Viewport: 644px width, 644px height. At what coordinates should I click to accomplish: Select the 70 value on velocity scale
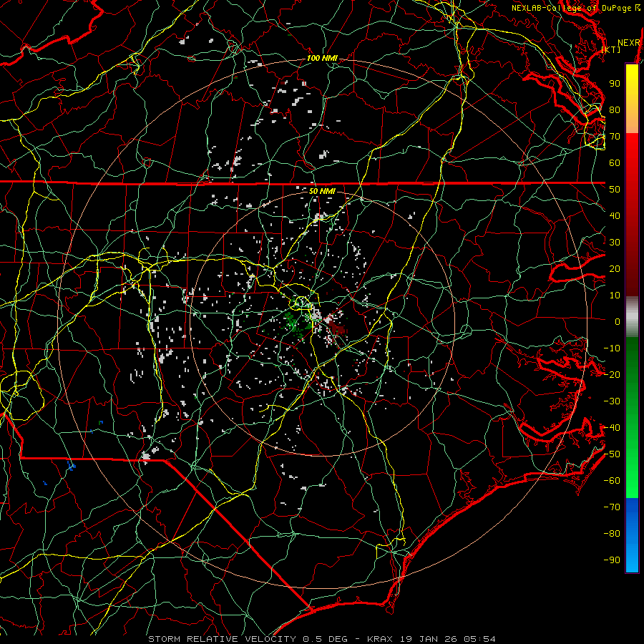[615, 137]
